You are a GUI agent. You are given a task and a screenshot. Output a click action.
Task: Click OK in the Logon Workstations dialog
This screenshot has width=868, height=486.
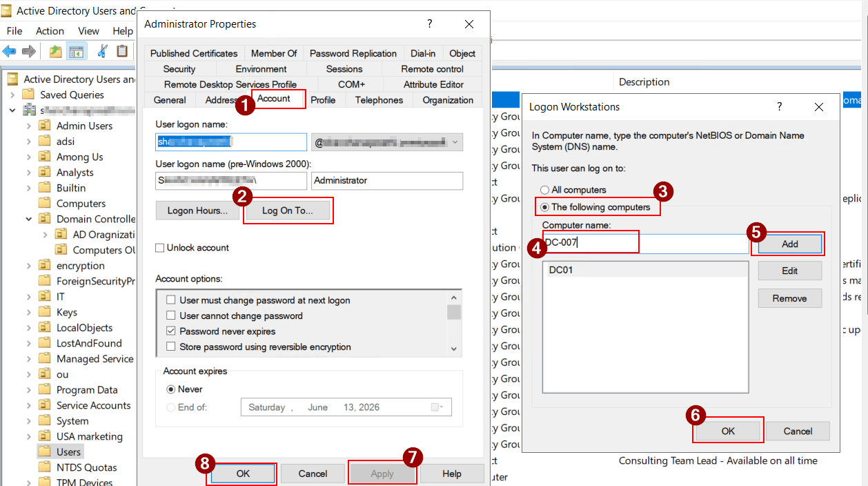[728, 431]
